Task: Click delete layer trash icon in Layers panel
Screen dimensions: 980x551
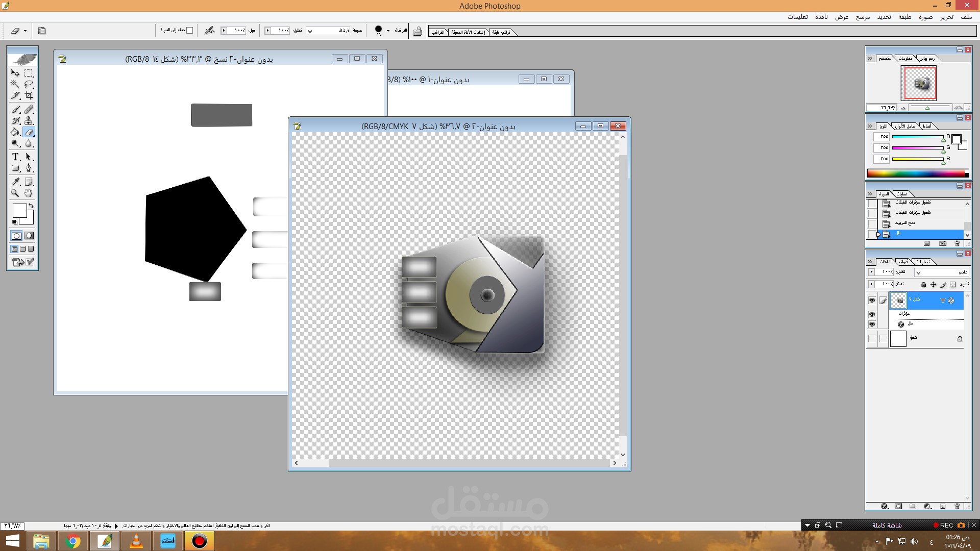Action: [957, 506]
